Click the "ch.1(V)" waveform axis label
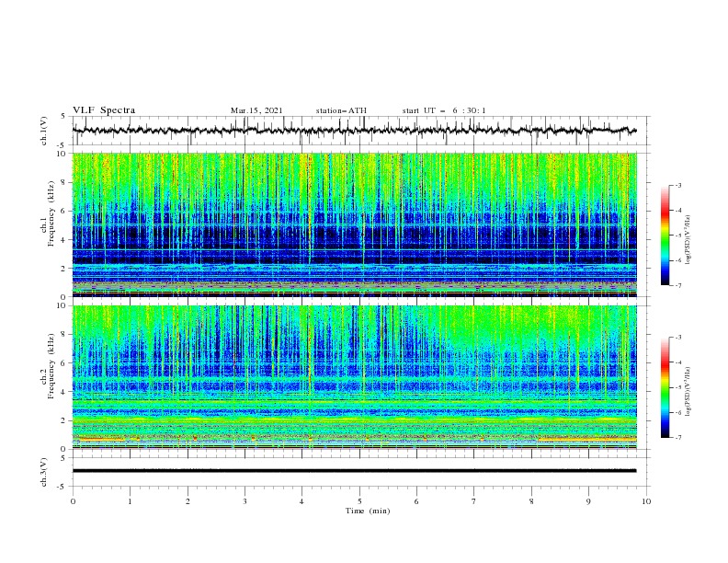The width and height of the screenshot is (728, 563). 44,131
